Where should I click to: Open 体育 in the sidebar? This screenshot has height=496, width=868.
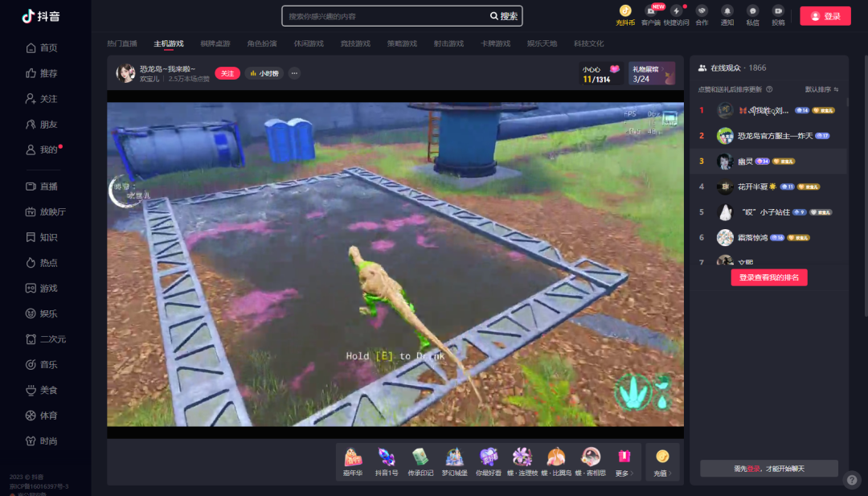click(42, 415)
